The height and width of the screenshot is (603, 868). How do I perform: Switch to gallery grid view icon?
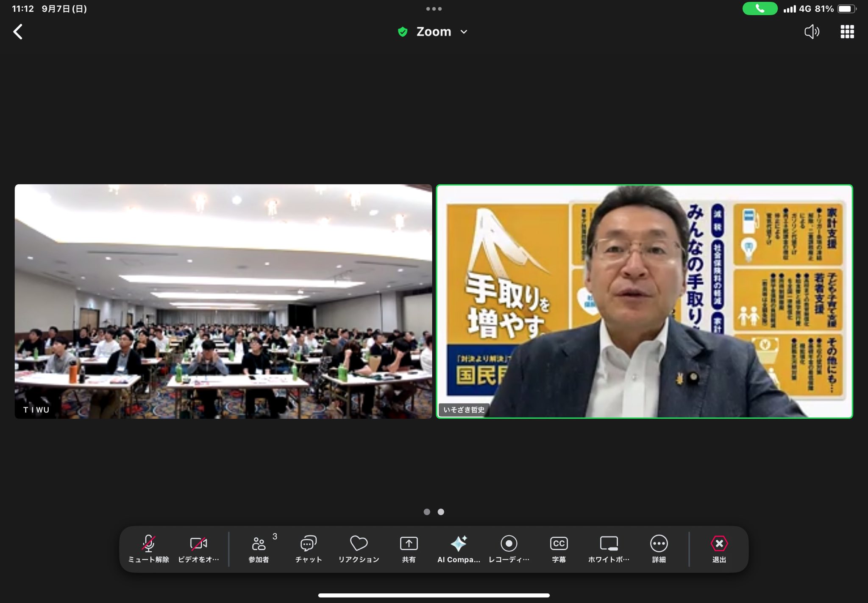point(847,32)
